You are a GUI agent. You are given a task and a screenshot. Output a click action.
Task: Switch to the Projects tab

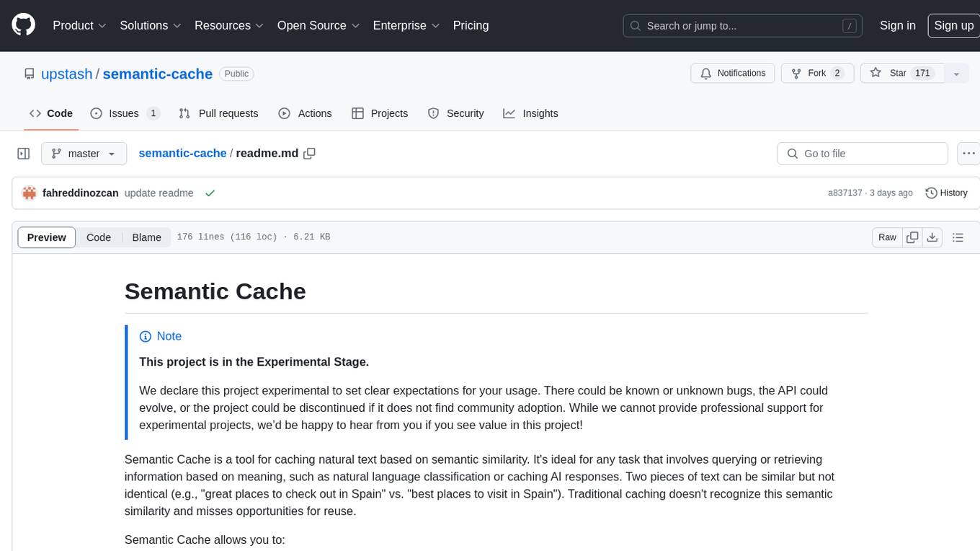tap(380, 113)
